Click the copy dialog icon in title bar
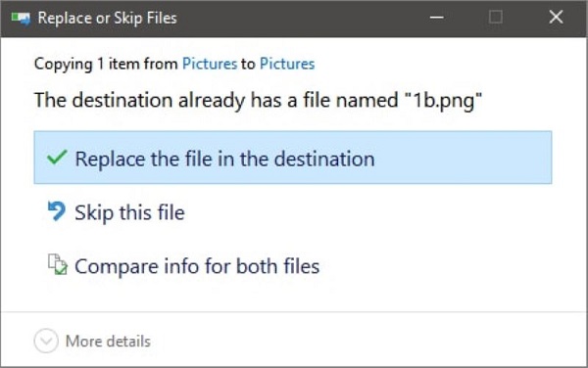The width and height of the screenshot is (588, 368). [21, 18]
